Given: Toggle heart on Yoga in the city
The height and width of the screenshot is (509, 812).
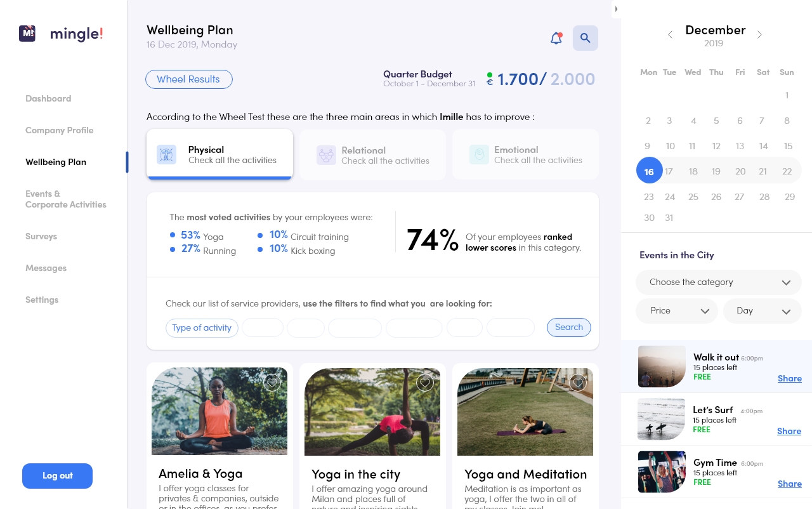Looking at the screenshot, I should (x=425, y=383).
